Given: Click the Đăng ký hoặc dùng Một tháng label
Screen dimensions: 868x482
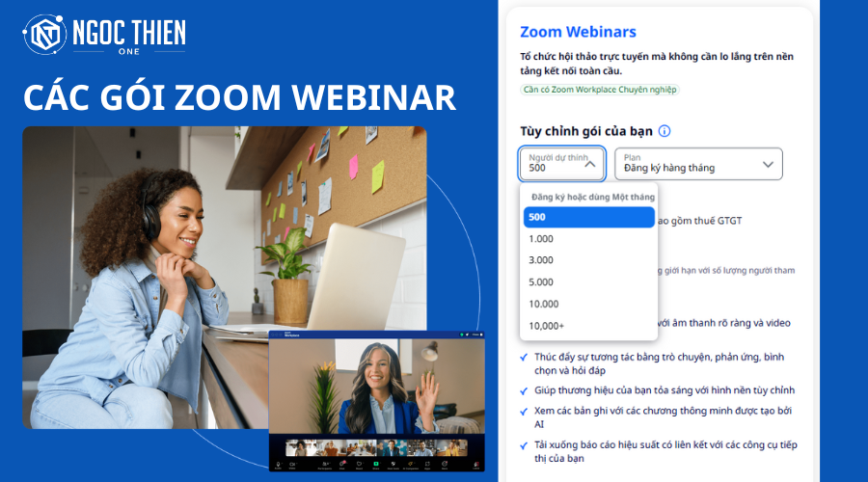Looking at the screenshot, I should pyautogui.click(x=593, y=197).
